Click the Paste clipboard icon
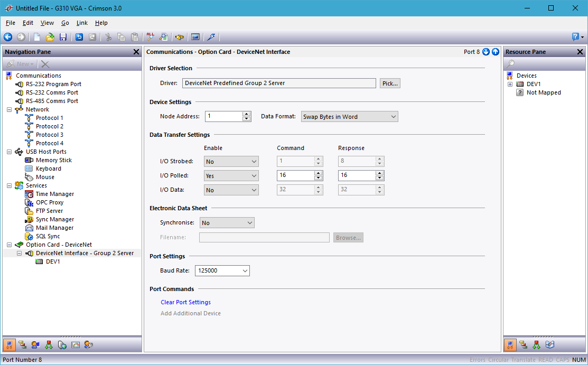The height and width of the screenshot is (365, 588). tap(134, 37)
